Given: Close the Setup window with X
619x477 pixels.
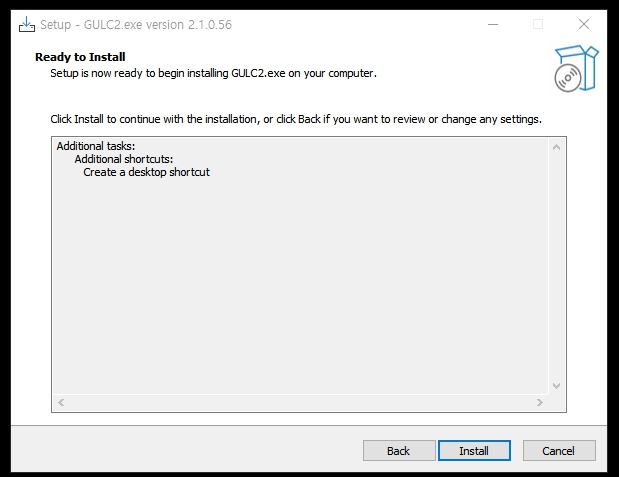Looking at the screenshot, I should (x=584, y=24).
